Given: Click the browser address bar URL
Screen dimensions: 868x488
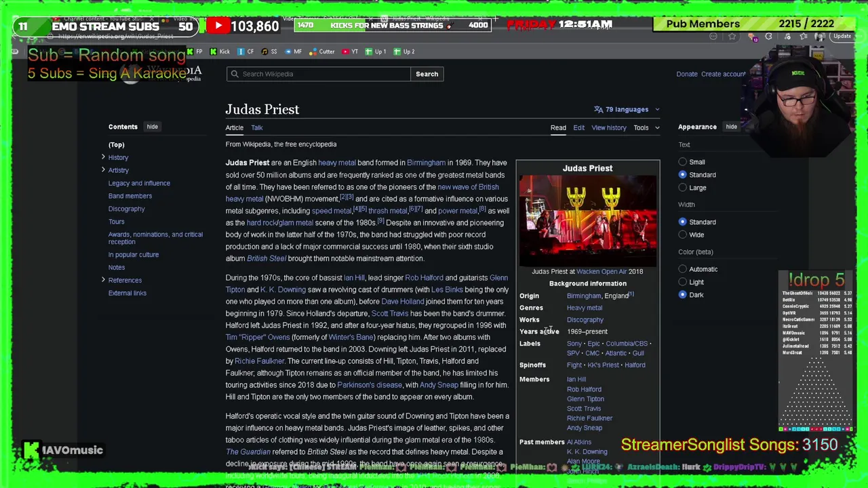Looking at the screenshot, I should coord(115,37).
